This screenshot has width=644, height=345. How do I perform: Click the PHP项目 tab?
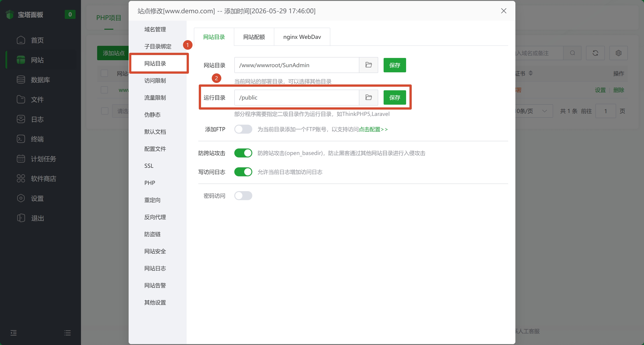click(109, 18)
